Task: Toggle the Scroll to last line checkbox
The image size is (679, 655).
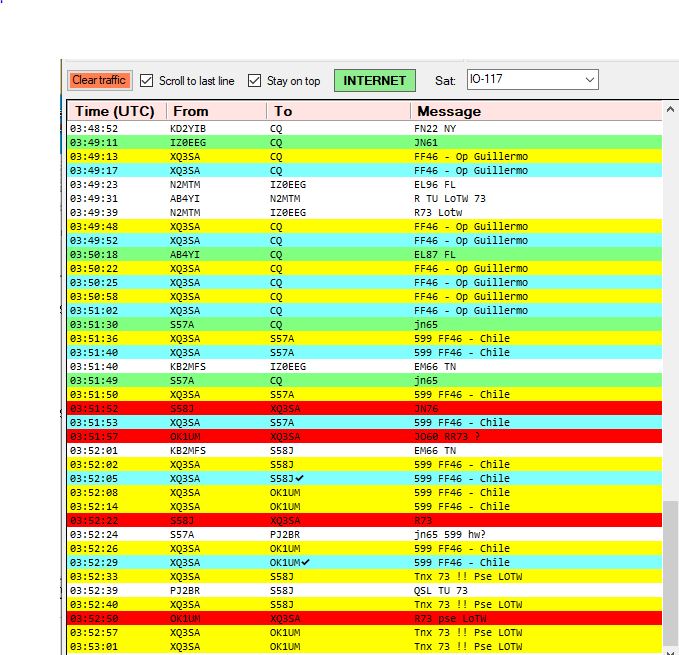Action: [x=146, y=81]
